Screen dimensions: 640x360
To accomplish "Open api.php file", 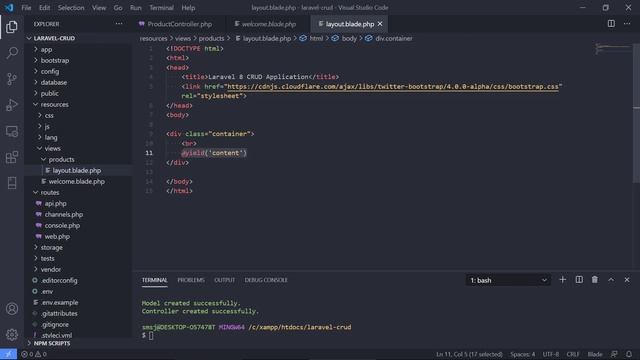I will click(x=56, y=204).
